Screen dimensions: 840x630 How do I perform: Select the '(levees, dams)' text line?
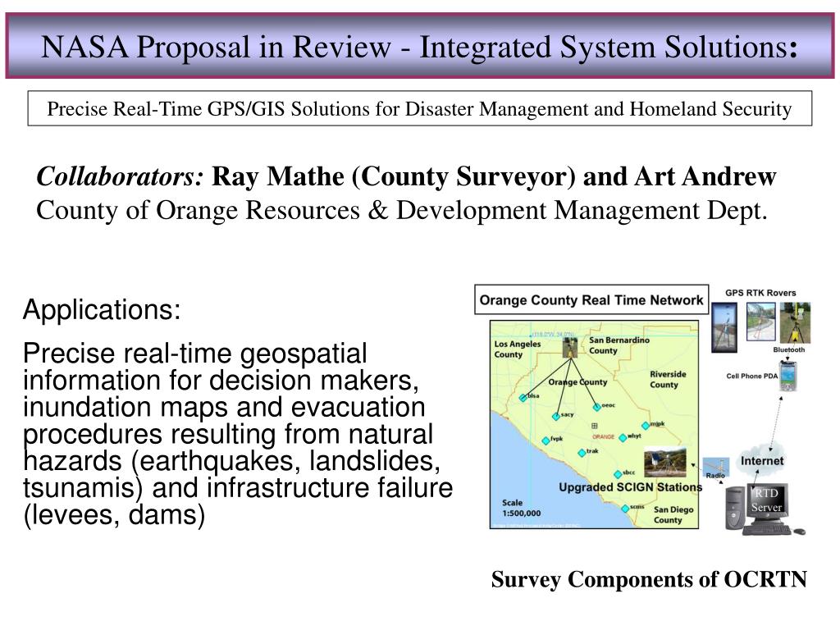pos(114,515)
